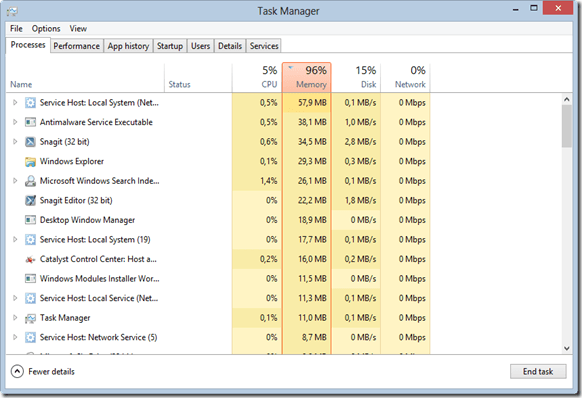
Task: Sort by the 0% Network column header
Action: pos(405,78)
